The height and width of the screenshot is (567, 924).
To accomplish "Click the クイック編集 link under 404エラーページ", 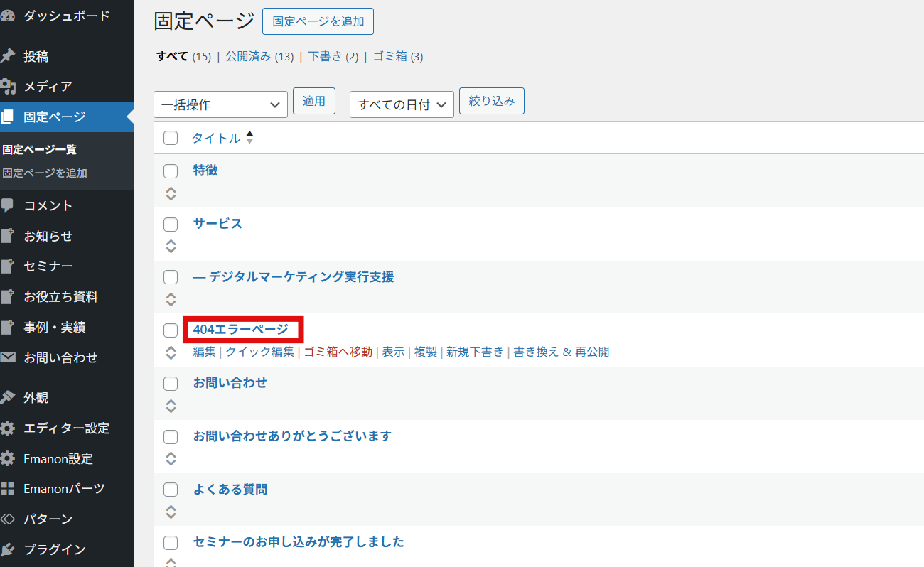I will [259, 352].
